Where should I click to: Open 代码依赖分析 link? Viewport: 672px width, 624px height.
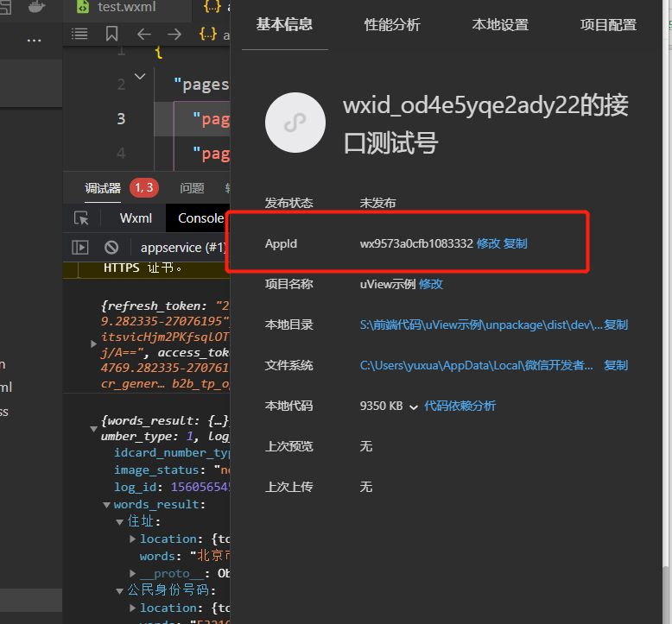tap(460, 406)
